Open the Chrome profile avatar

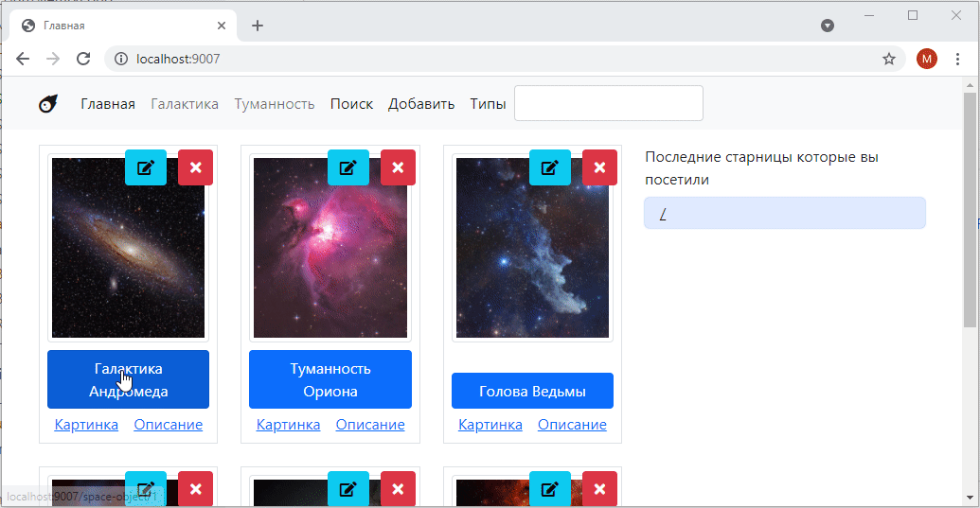(926, 59)
